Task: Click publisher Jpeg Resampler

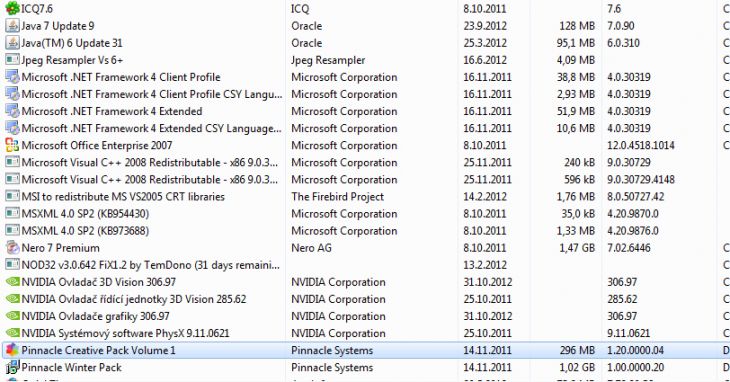Action: coord(328,60)
